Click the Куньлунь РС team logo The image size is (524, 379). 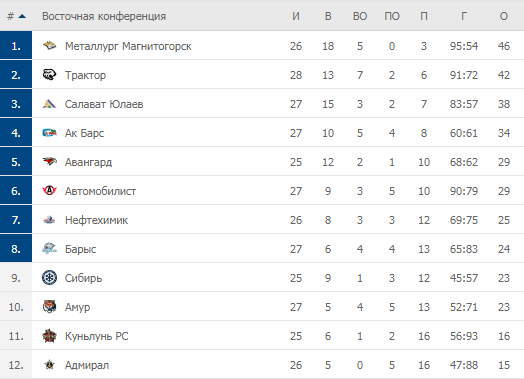[x=49, y=336]
